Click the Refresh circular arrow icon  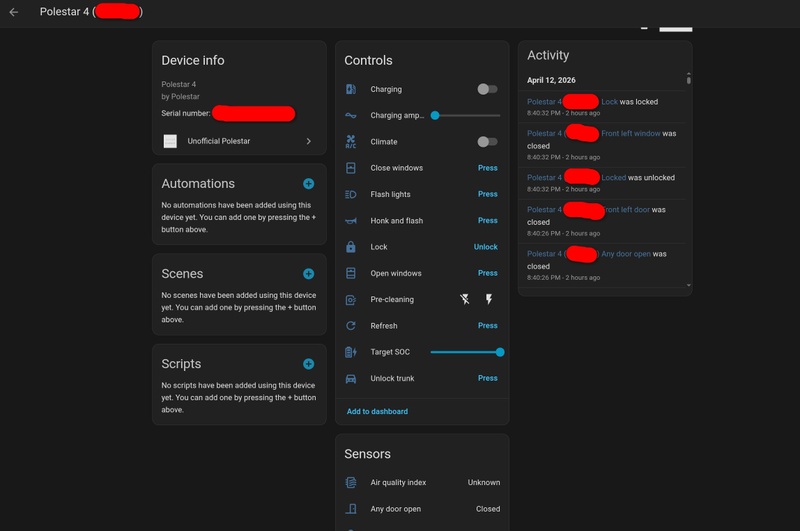click(x=351, y=326)
